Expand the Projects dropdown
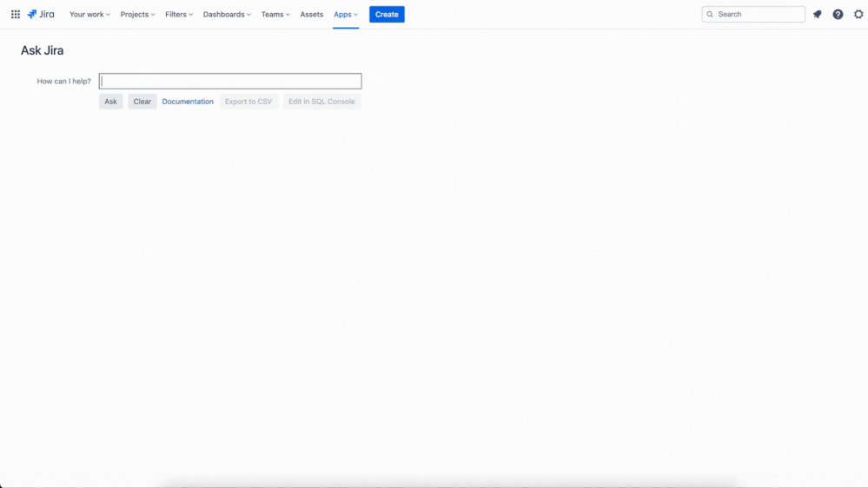 pyautogui.click(x=137, y=15)
